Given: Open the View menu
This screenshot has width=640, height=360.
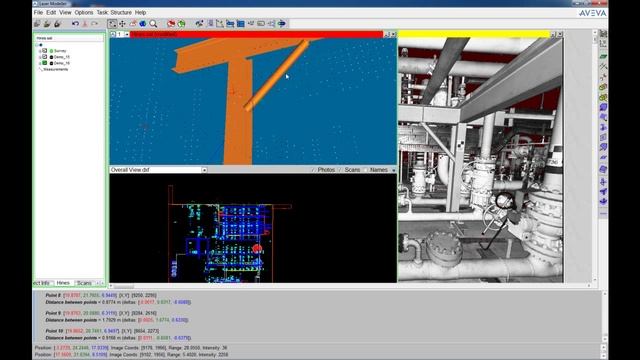Looking at the screenshot, I should pos(65,13).
